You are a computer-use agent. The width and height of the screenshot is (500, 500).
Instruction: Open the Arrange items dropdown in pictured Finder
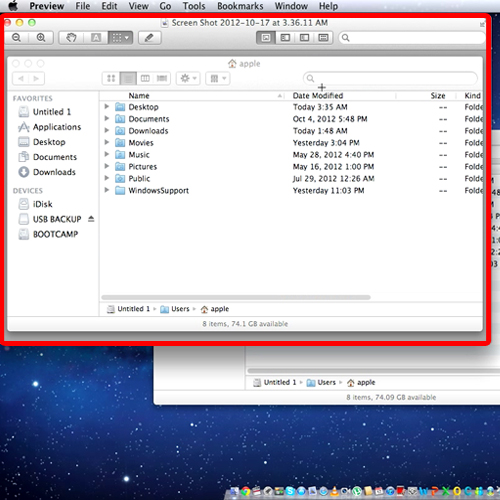point(218,79)
